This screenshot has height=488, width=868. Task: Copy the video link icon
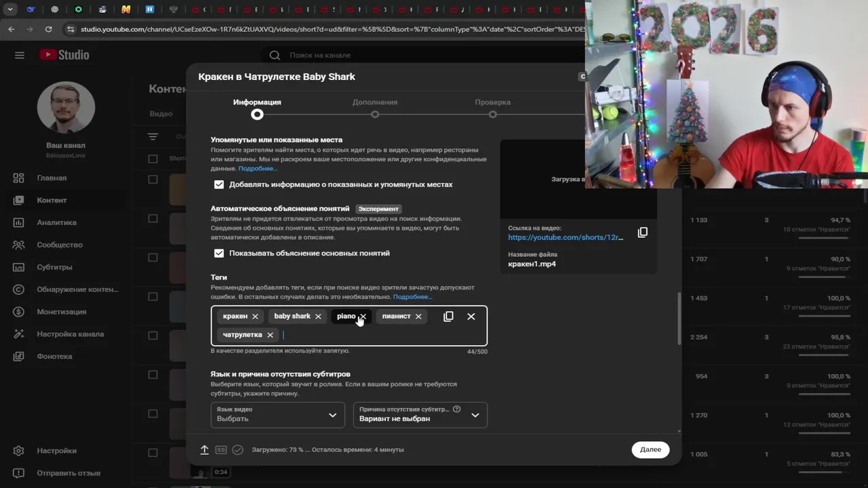click(643, 232)
